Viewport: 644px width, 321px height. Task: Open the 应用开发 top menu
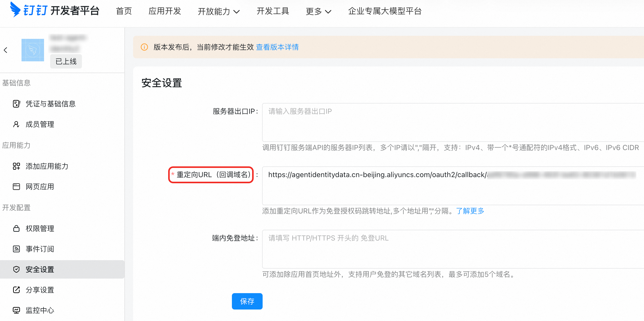click(165, 11)
